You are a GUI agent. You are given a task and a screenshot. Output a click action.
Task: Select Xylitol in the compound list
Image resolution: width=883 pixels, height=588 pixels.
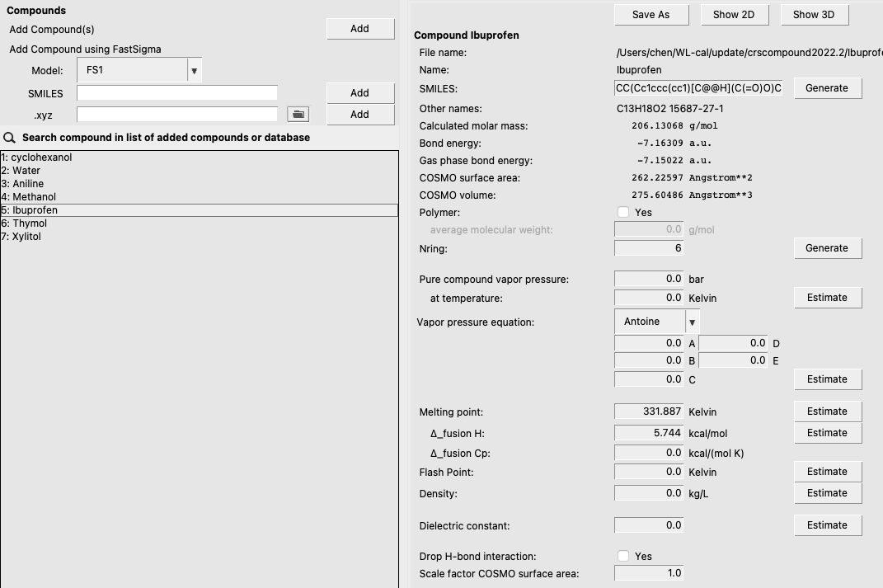[x=26, y=237]
